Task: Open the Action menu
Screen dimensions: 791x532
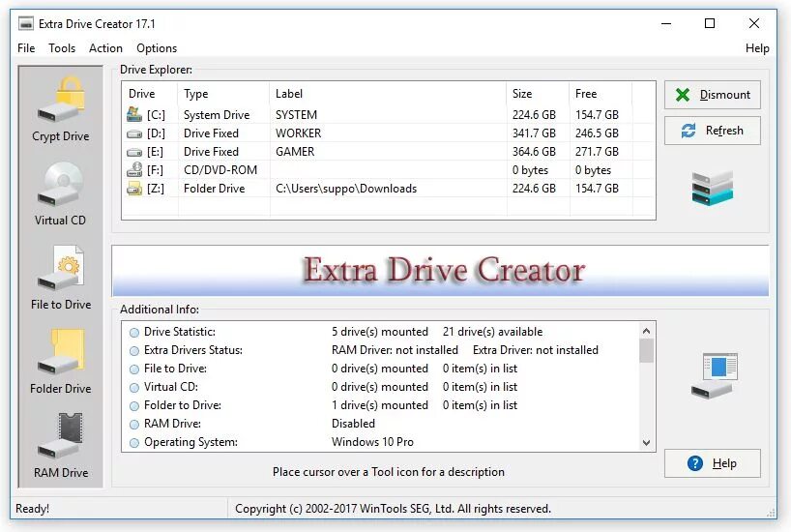Action: coord(105,48)
